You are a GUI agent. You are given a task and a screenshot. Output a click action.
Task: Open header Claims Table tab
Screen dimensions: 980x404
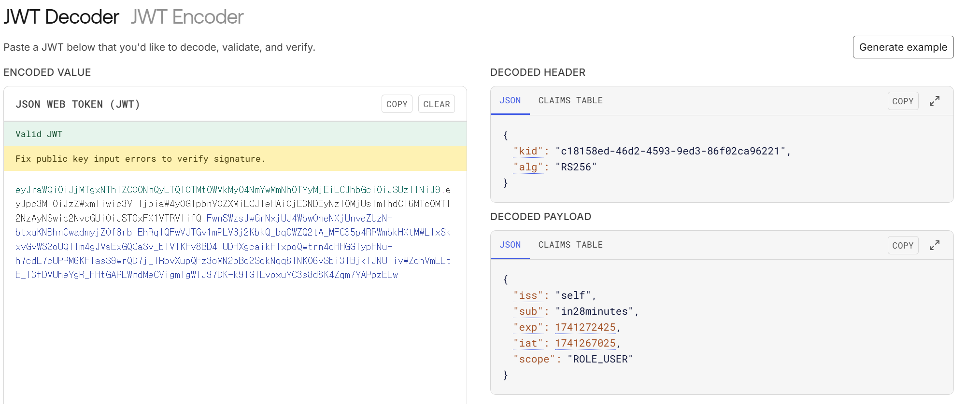point(570,100)
